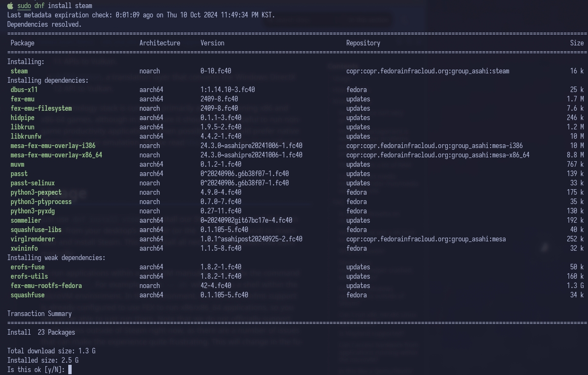Image resolution: width=588 pixels, height=375 pixels.
Task: Click the 'Package' column header
Action: point(22,43)
